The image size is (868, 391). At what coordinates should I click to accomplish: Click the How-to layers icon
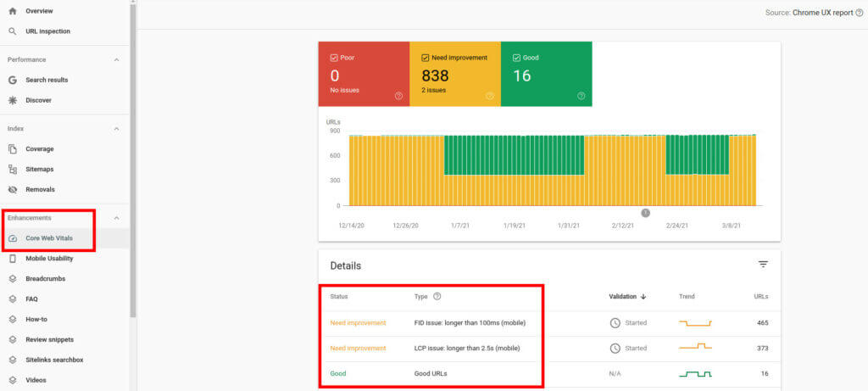(13, 320)
